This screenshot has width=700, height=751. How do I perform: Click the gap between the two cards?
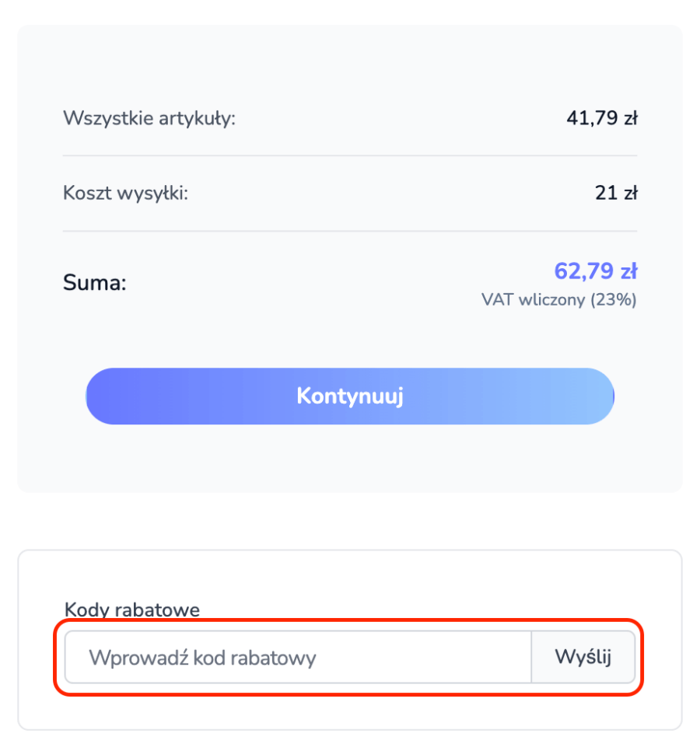click(350, 521)
